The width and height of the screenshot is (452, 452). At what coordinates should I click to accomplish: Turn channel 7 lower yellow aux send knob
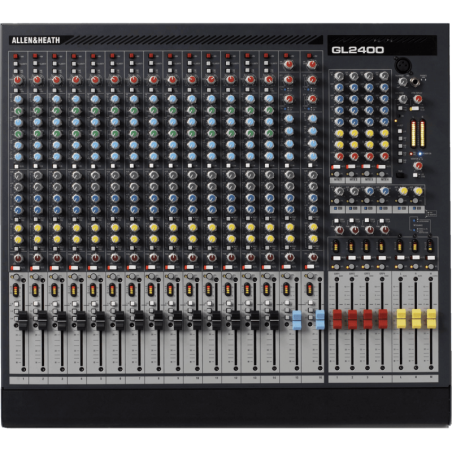pos(134,239)
